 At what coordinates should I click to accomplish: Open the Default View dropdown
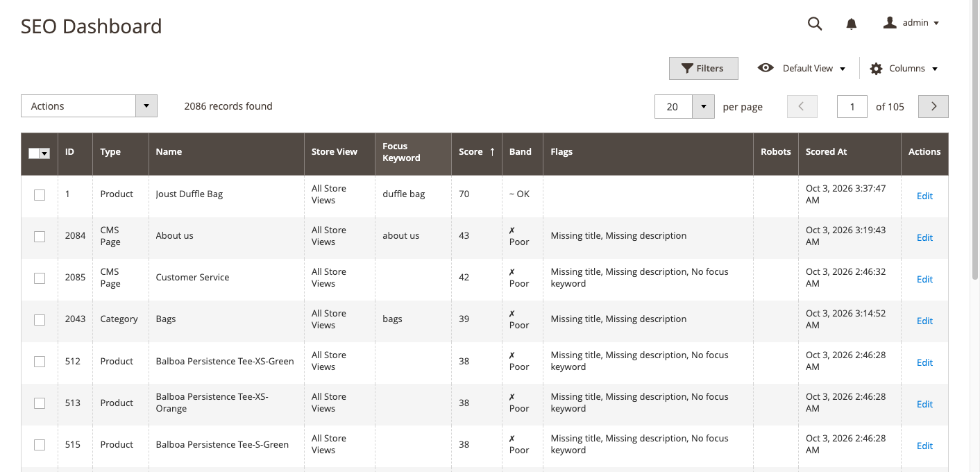point(802,68)
